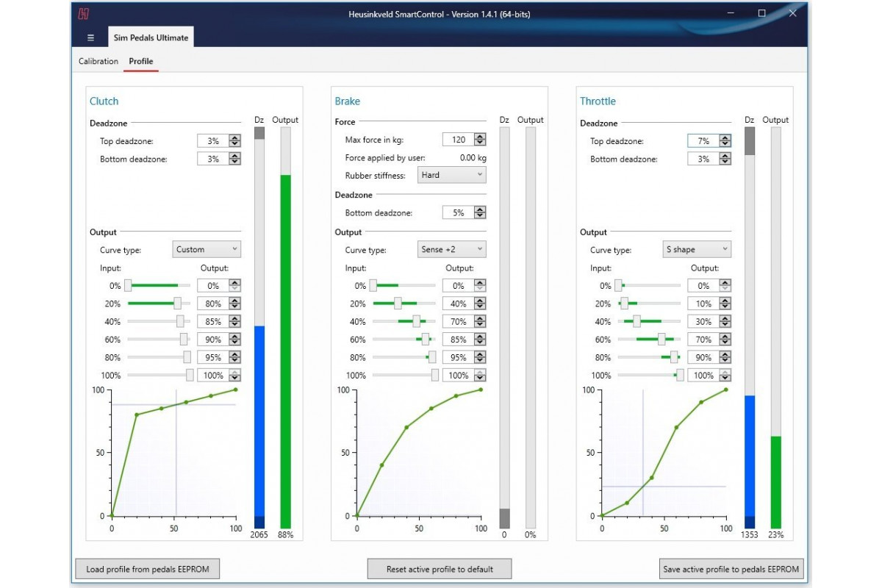Click stepper for Clutch 20% output value
882x588 pixels.
click(x=234, y=304)
